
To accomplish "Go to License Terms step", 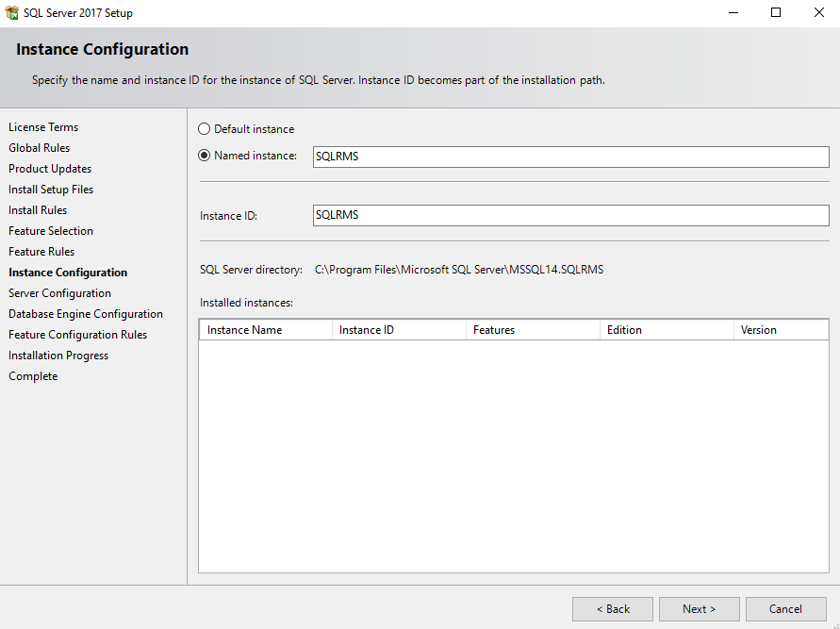I will 43,127.
